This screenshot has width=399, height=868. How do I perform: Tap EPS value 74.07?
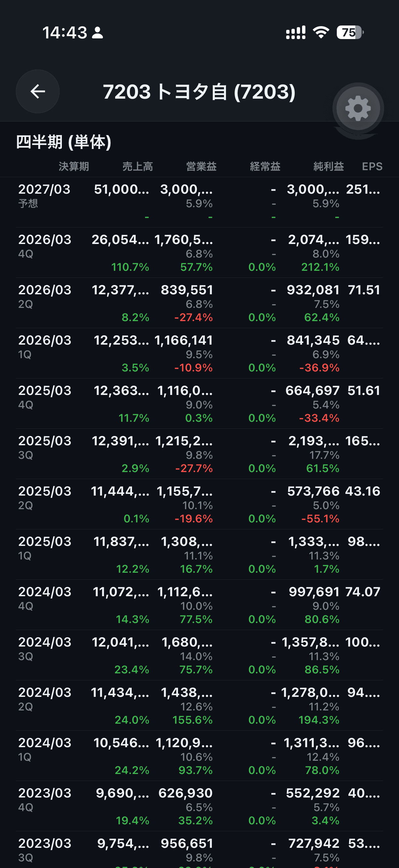coord(363,592)
